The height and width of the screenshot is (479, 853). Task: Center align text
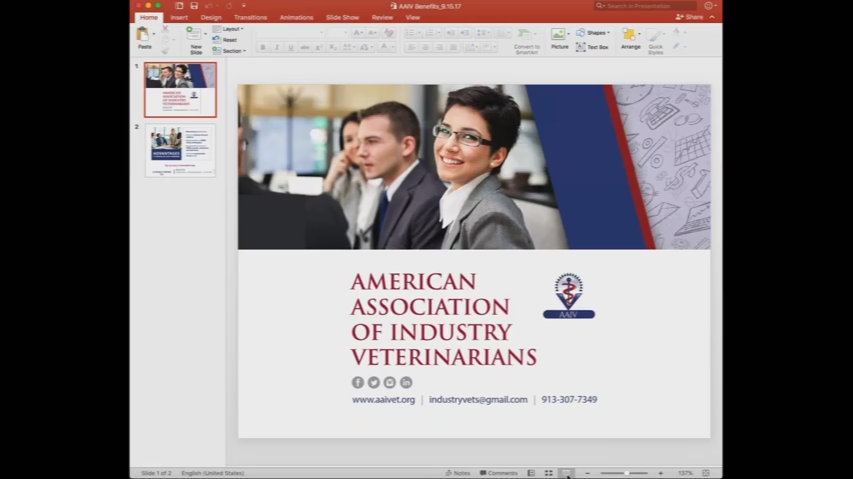tap(425, 48)
